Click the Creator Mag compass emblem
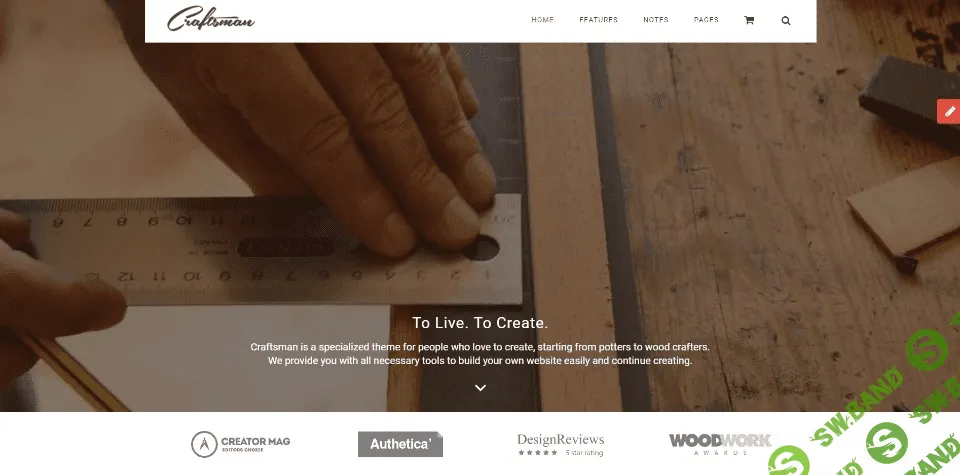 204,444
